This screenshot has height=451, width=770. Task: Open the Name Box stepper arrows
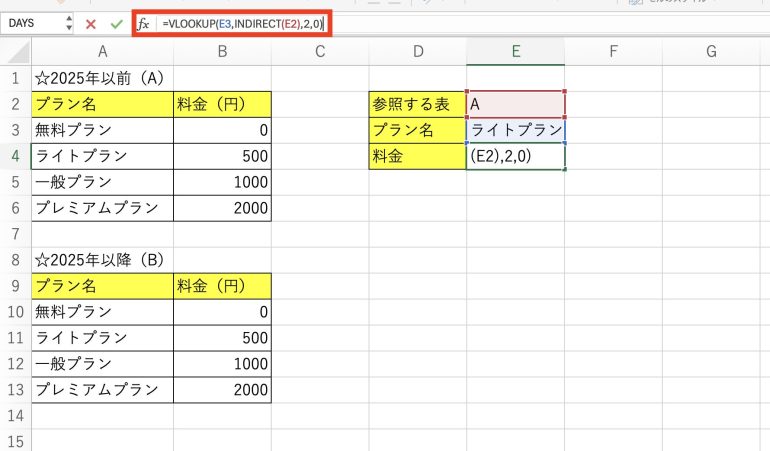(x=69, y=23)
